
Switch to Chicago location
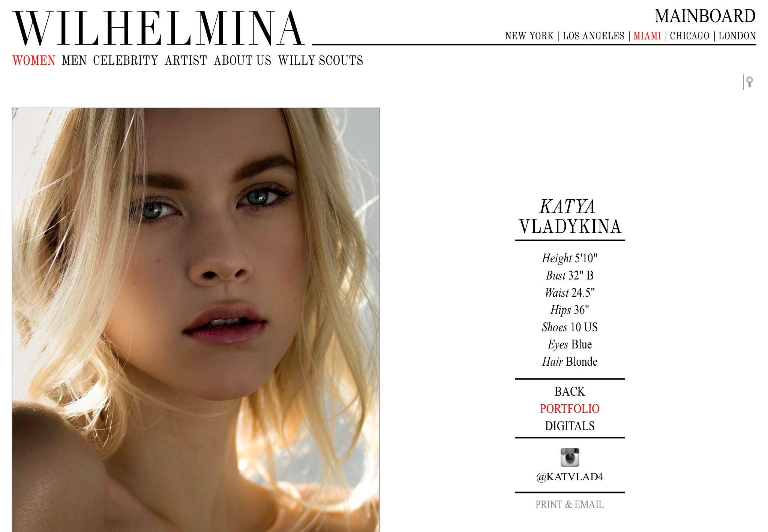(x=690, y=36)
